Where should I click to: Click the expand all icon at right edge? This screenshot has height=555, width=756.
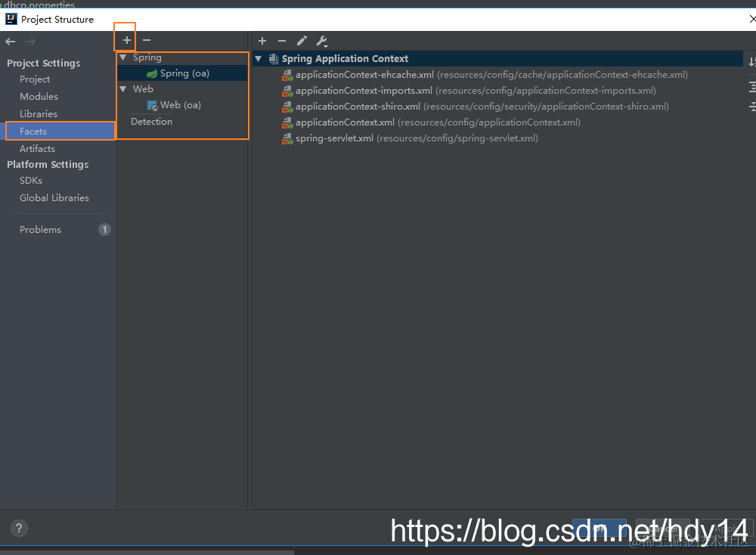tap(752, 87)
